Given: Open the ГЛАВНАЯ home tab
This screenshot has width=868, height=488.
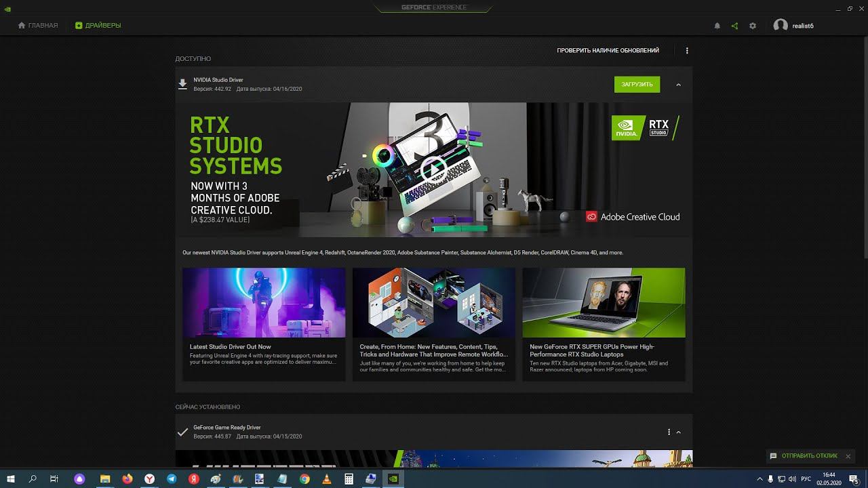Looking at the screenshot, I should click(x=38, y=26).
